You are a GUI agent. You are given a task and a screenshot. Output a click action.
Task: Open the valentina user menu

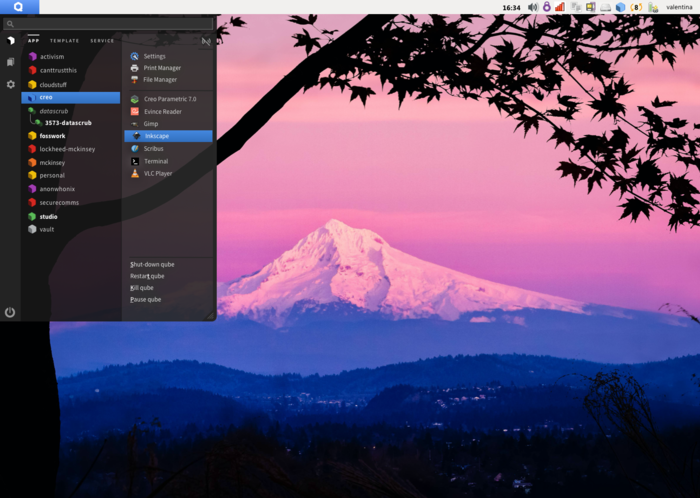tap(679, 7)
